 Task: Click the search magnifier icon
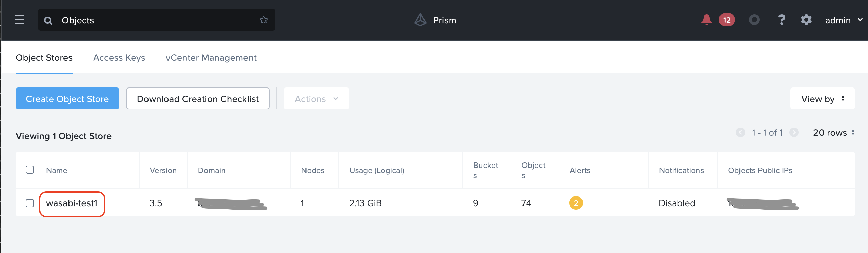[x=48, y=21]
